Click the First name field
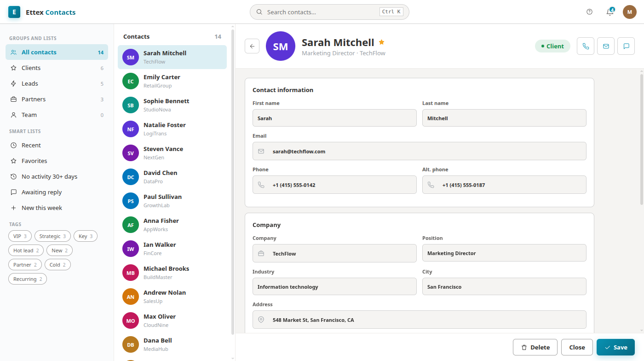 point(334,118)
